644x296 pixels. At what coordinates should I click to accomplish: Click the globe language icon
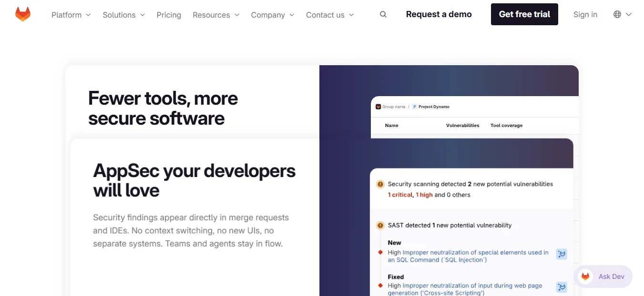(617, 14)
